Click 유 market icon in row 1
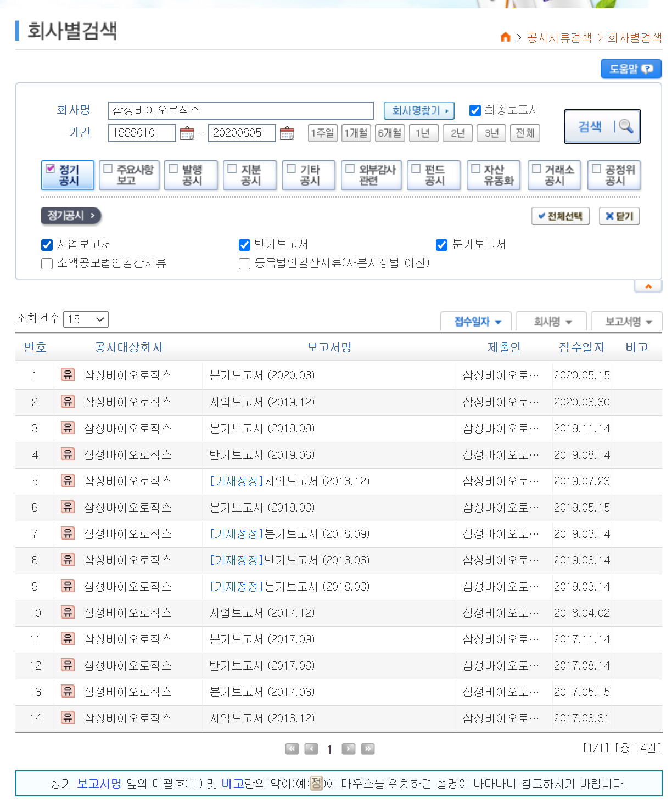Viewport: 672px width, 809px height. click(68, 375)
